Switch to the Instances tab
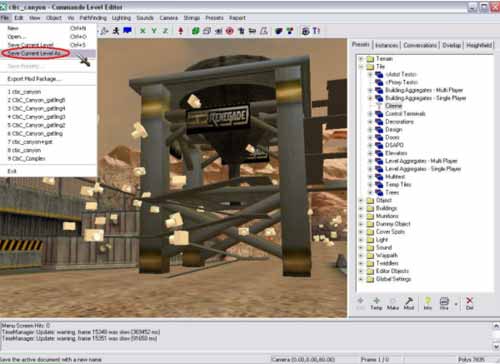 point(386,45)
